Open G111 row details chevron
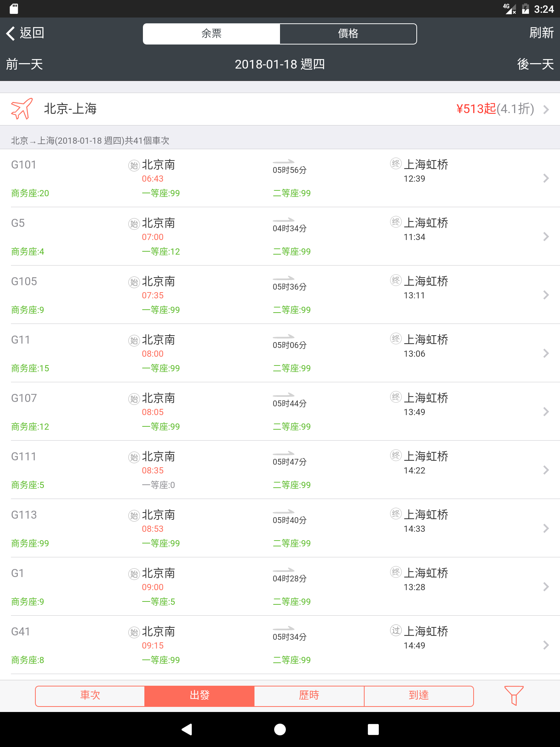This screenshot has height=747, width=560. tap(546, 470)
